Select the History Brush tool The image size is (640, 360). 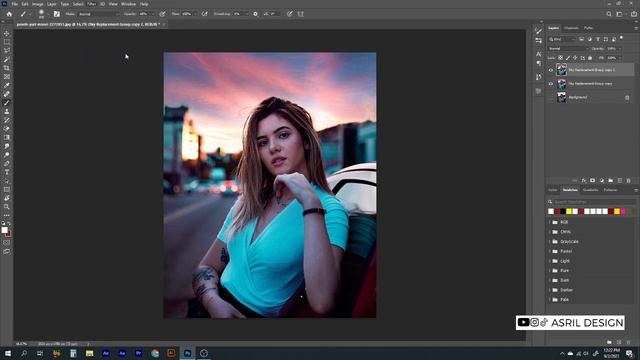[7, 120]
